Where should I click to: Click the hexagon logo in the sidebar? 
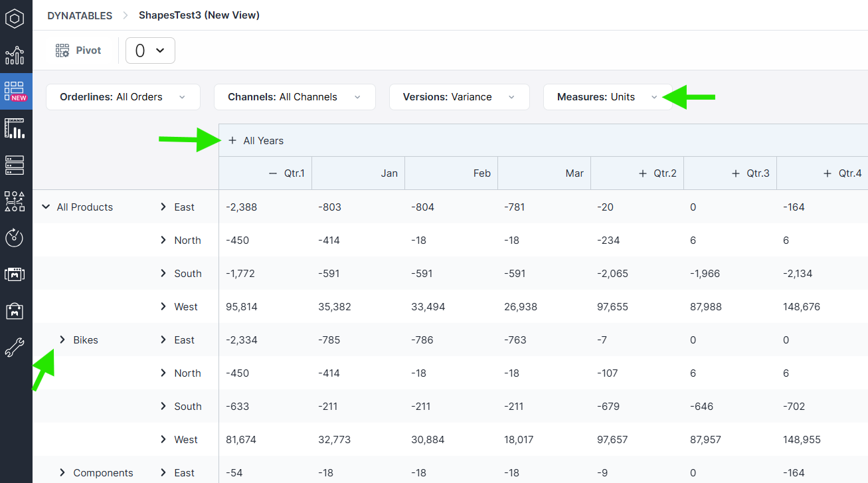point(15,19)
